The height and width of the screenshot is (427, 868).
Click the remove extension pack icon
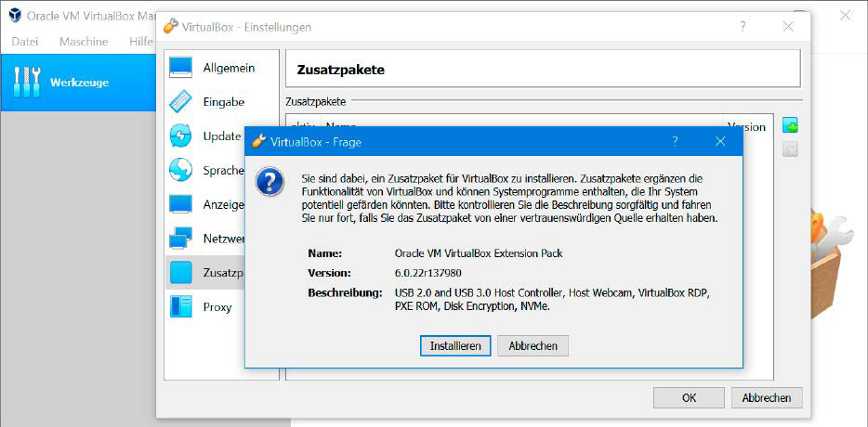pos(790,149)
